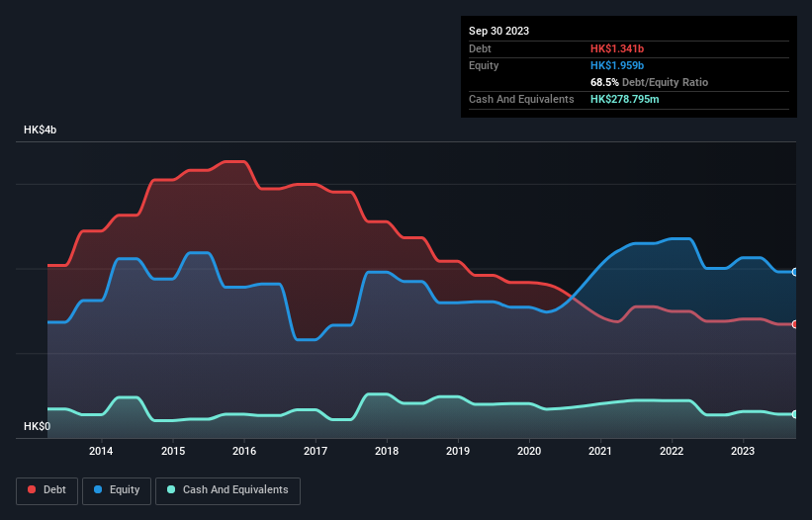Click the 68.5% Debt/Equity Ratio text
This screenshot has height=520, width=812.
tap(649, 82)
